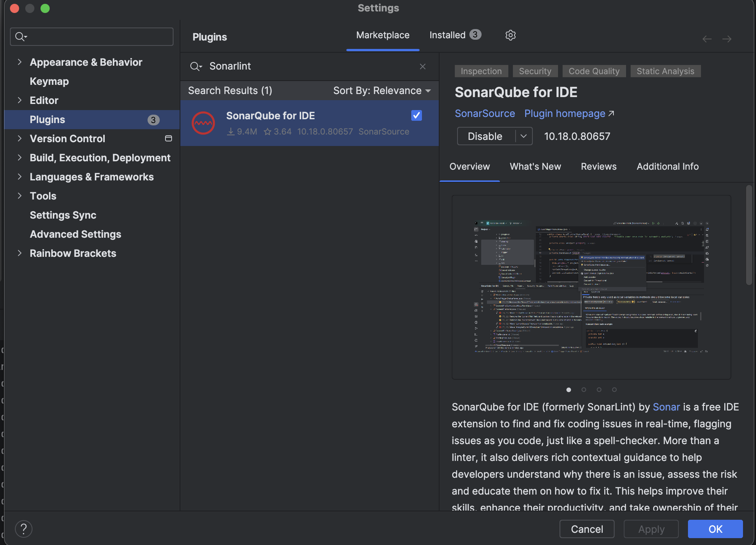Screen dimensions: 756x545
Task: Navigate forward with the right arrow
Action: [x=727, y=39]
